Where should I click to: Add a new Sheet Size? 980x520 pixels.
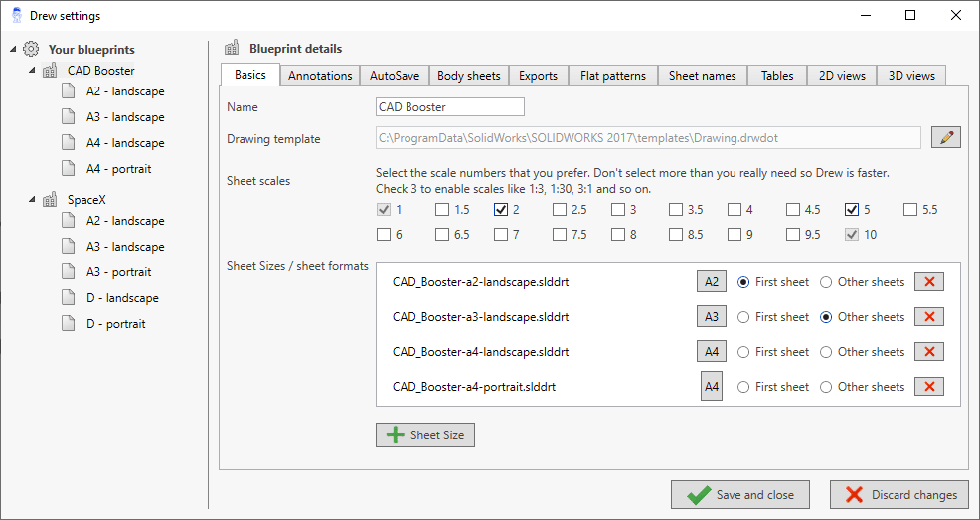[426, 435]
